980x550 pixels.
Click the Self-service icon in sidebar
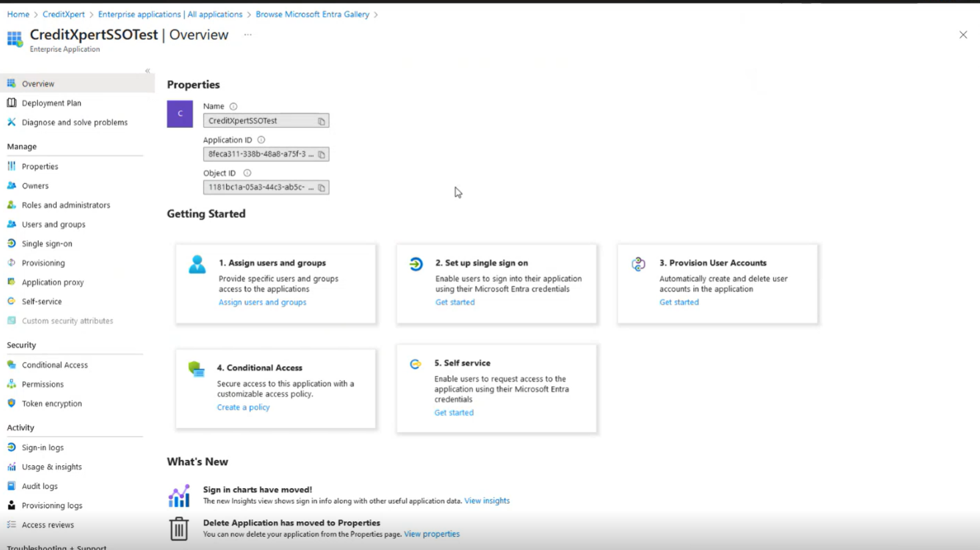(11, 301)
